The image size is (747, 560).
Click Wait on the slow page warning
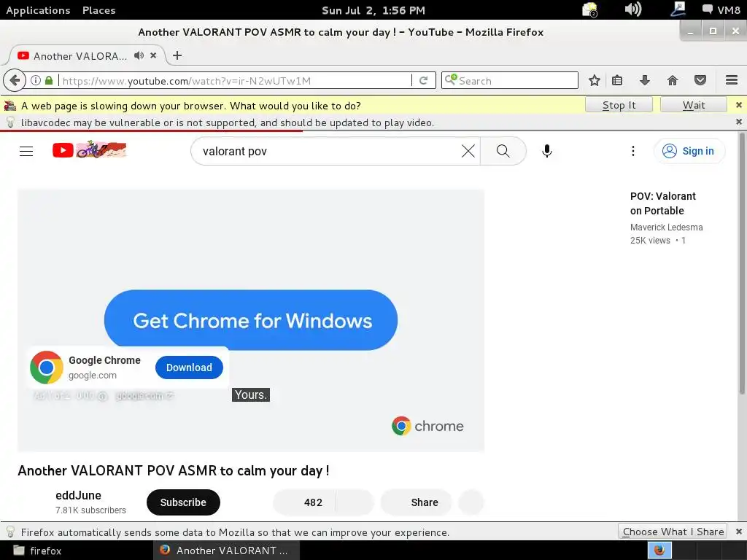[x=693, y=105]
